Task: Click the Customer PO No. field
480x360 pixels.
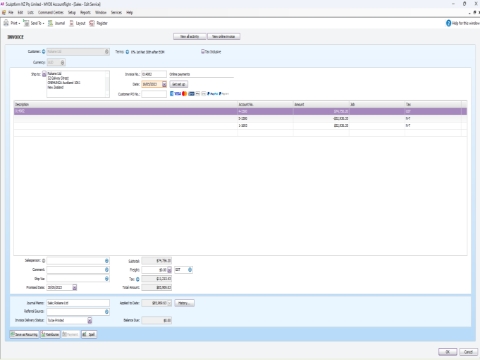Action: tap(154, 94)
